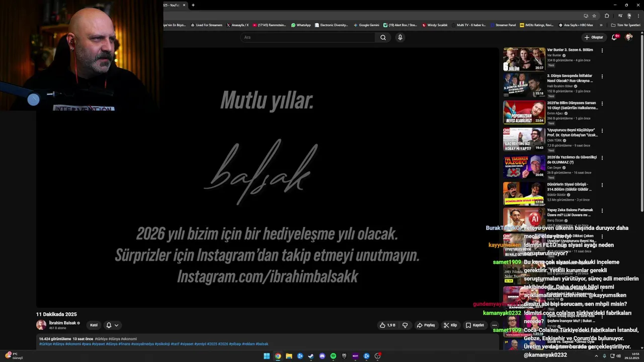This screenshot has height=362, width=644.
Task: Open Var Bunlar 3. Sezon video thumbnail
Action: pyautogui.click(x=524, y=59)
